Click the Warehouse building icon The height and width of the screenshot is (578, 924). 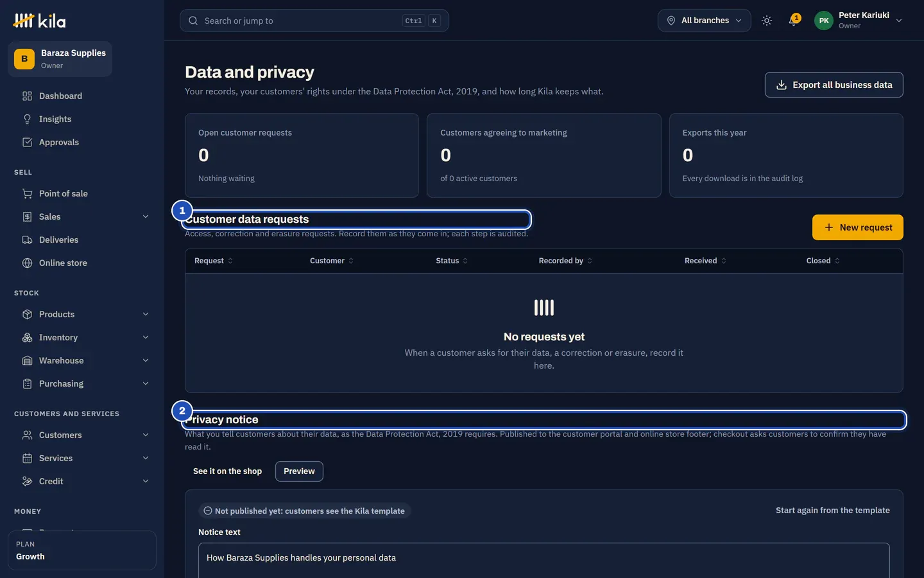(x=27, y=360)
